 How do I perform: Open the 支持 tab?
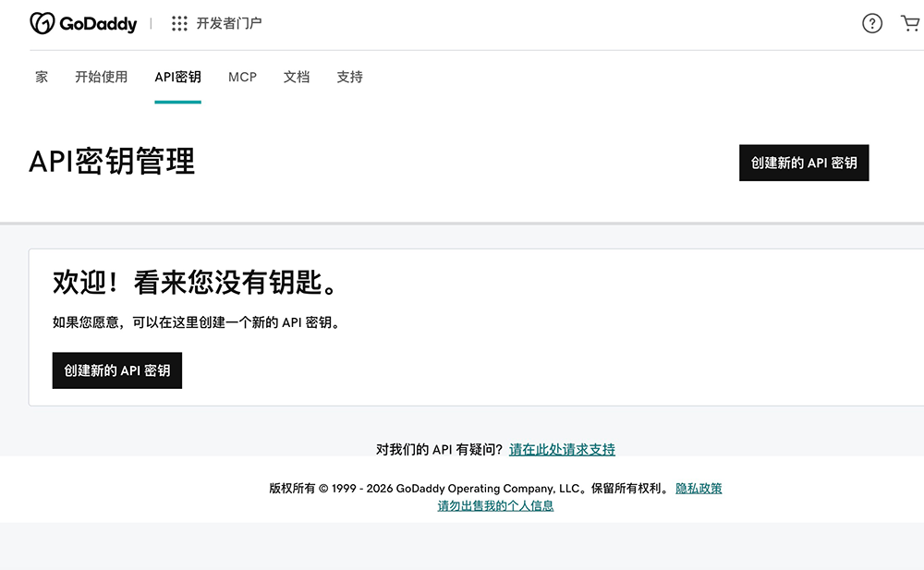point(350,78)
